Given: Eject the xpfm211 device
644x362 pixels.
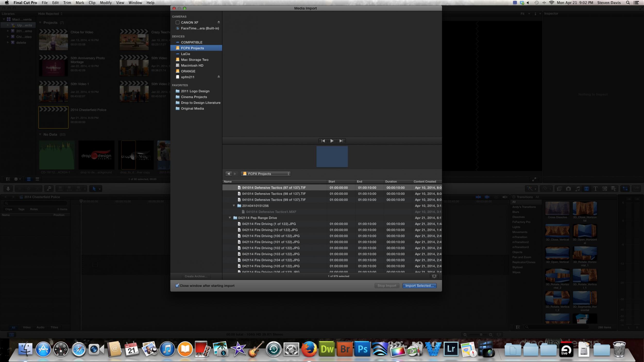Looking at the screenshot, I should coord(218,77).
